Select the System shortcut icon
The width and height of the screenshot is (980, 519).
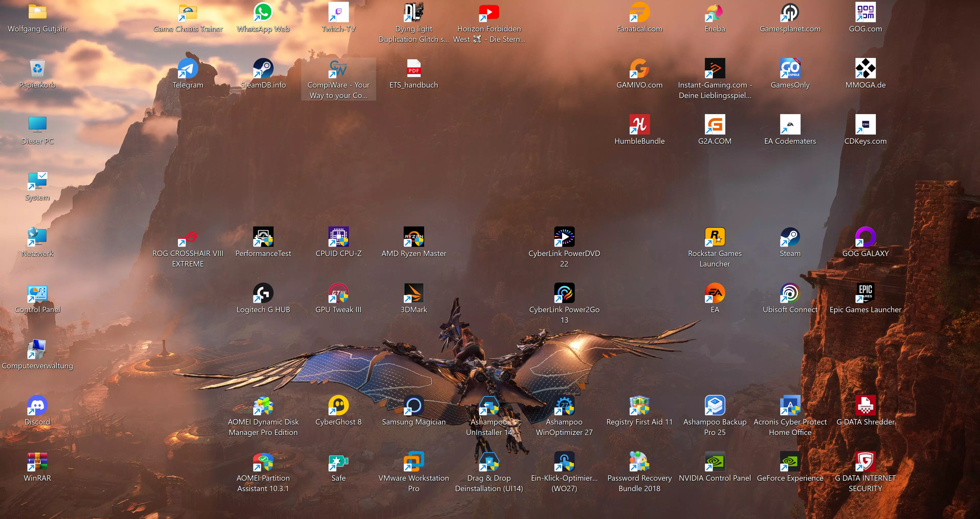(37, 181)
